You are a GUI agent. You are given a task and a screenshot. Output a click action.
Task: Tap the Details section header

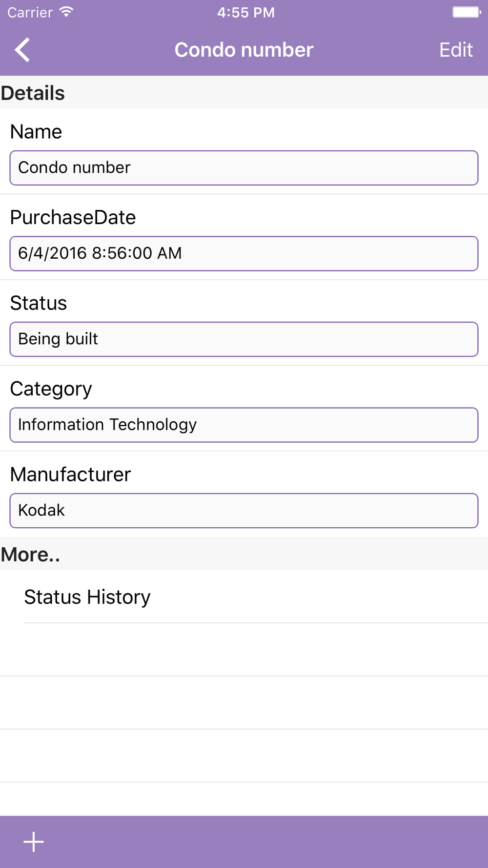click(x=33, y=93)
